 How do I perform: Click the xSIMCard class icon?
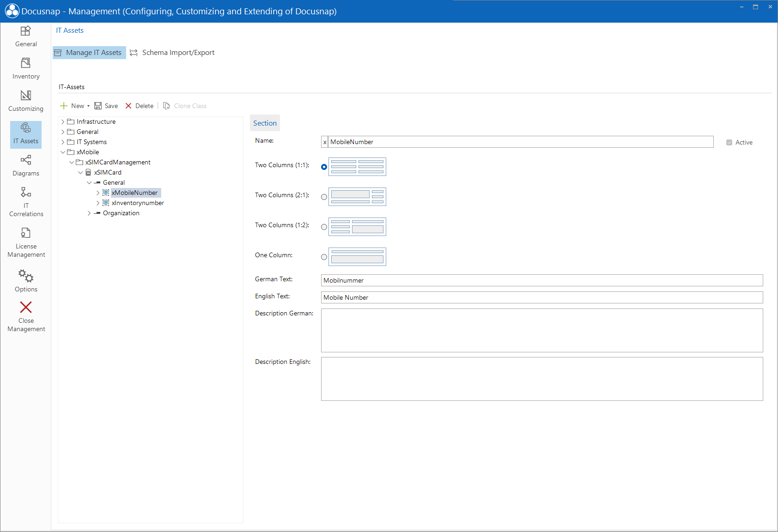click(x=88, y=172)
